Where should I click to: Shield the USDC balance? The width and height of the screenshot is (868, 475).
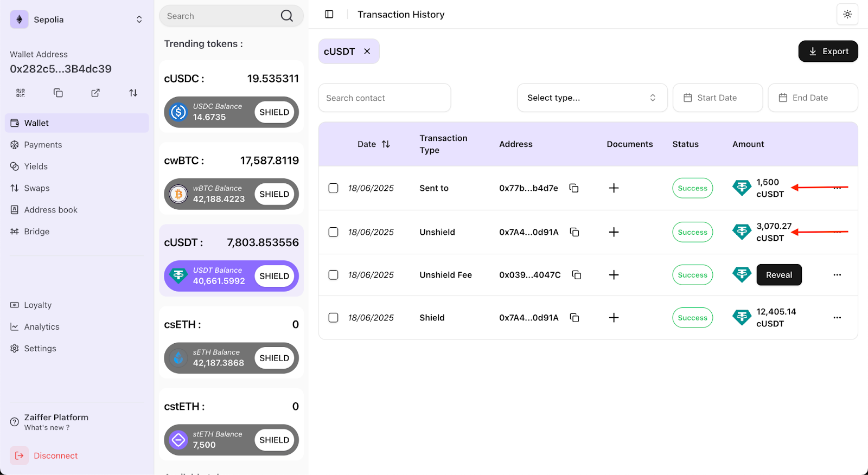tap(275, 112)
